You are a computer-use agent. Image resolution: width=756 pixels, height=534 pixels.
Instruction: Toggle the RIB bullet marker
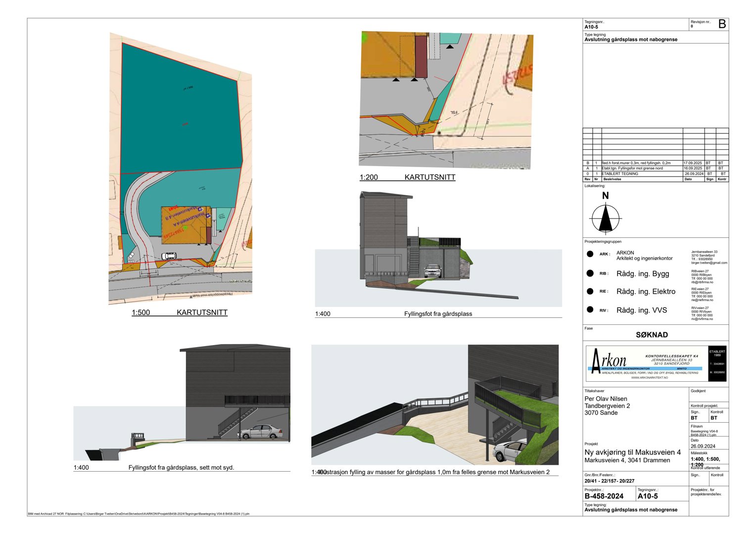click(x=590, y=272)
